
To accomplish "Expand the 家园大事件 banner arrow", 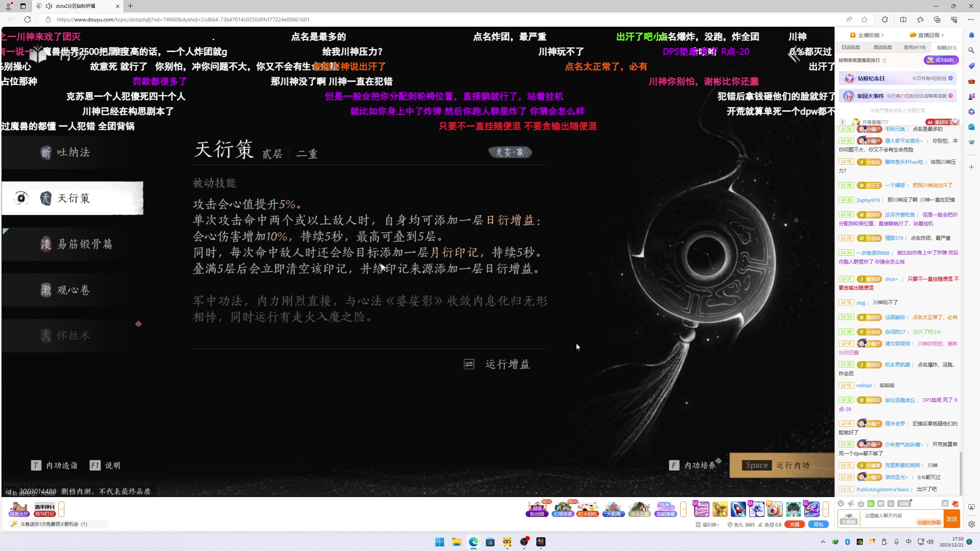I will pos(951,96).
